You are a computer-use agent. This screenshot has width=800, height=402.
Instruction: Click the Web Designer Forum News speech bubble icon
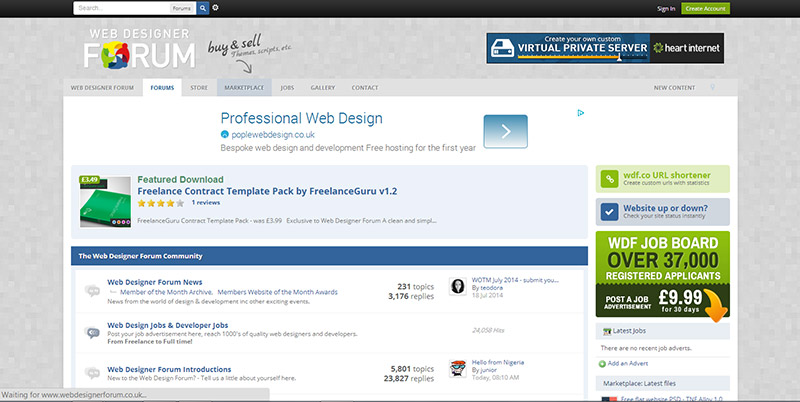[93, 291]
